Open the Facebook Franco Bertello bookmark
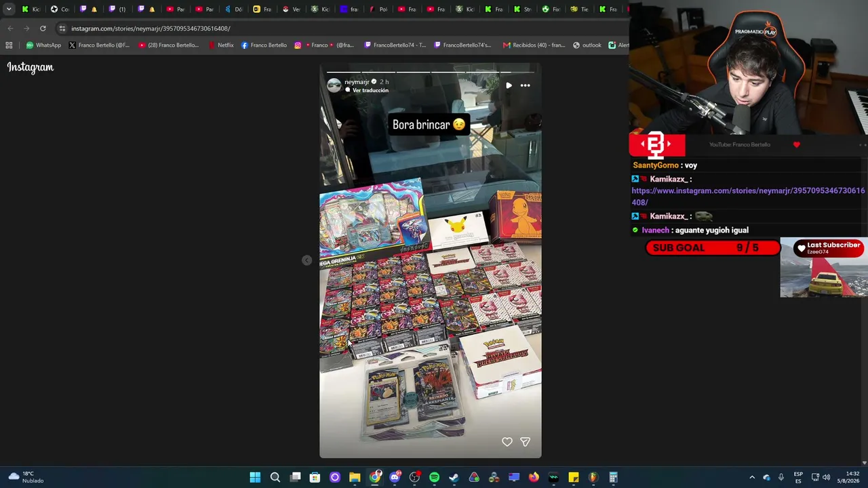The width and height of the screenshot is (868, 488). [264, 45]
